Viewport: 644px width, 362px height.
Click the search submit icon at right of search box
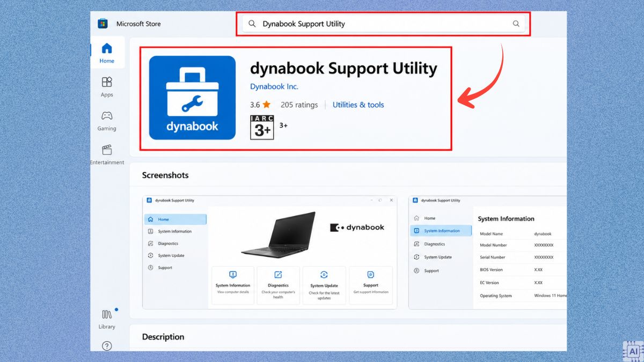coord(516,24)
